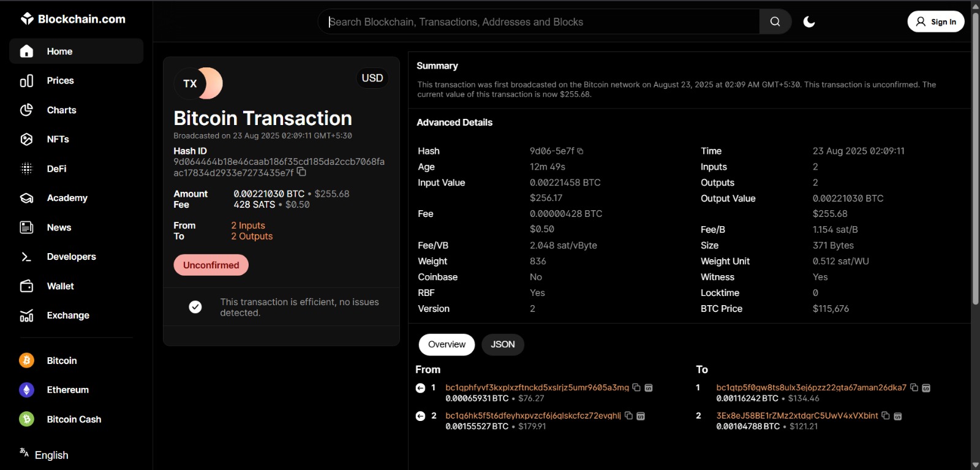Open the 2 Inputs link
Screen dimensions: 980x470
pyautogui.click(x=248, y=226)
